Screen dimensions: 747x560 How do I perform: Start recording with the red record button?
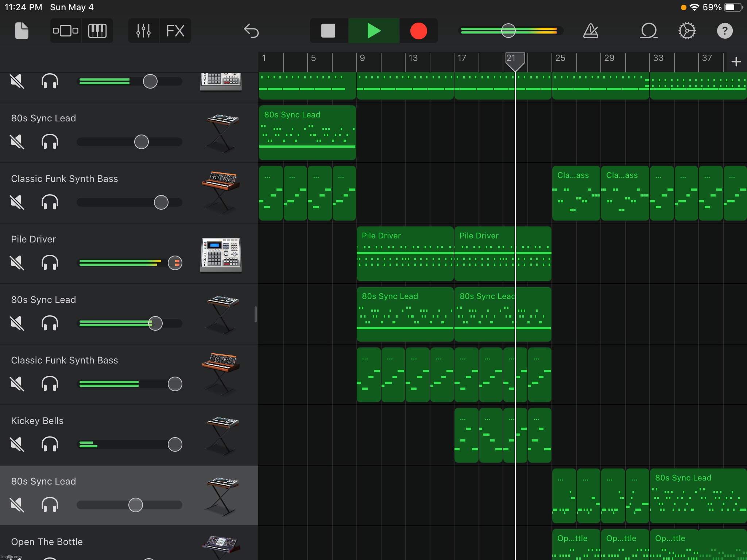[x=418, y=31]
